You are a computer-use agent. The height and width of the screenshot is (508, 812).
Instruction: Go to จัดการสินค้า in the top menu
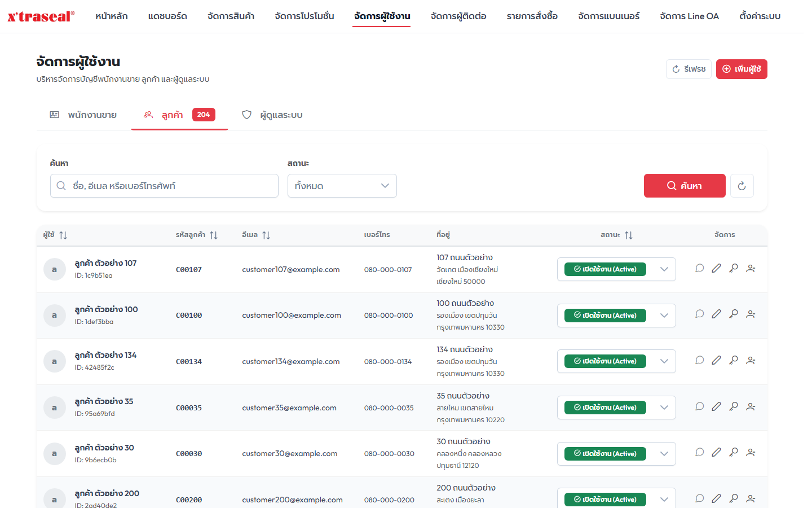pyautogui.click(x=231, y=16)
